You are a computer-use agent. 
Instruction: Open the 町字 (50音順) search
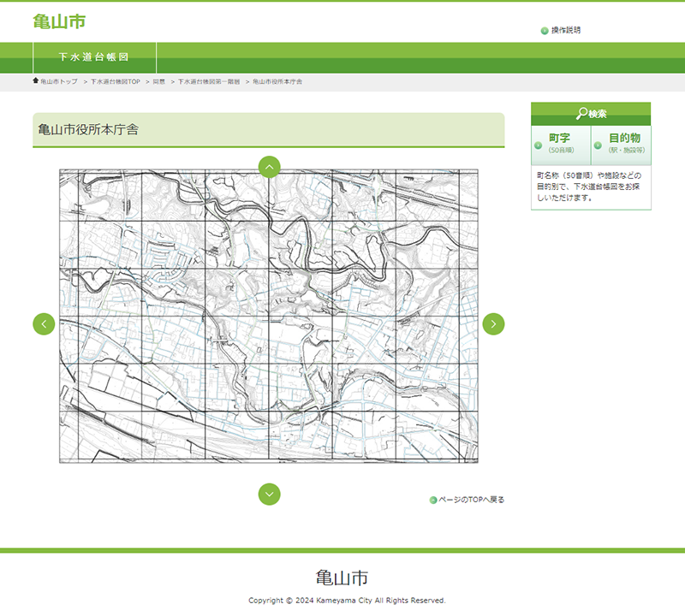[561, 143]
